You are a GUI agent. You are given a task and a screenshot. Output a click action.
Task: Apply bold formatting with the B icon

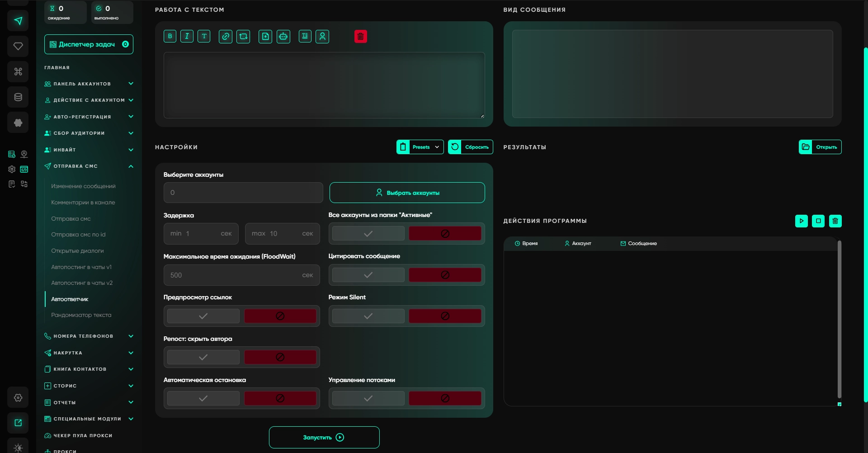coord(170,36)
